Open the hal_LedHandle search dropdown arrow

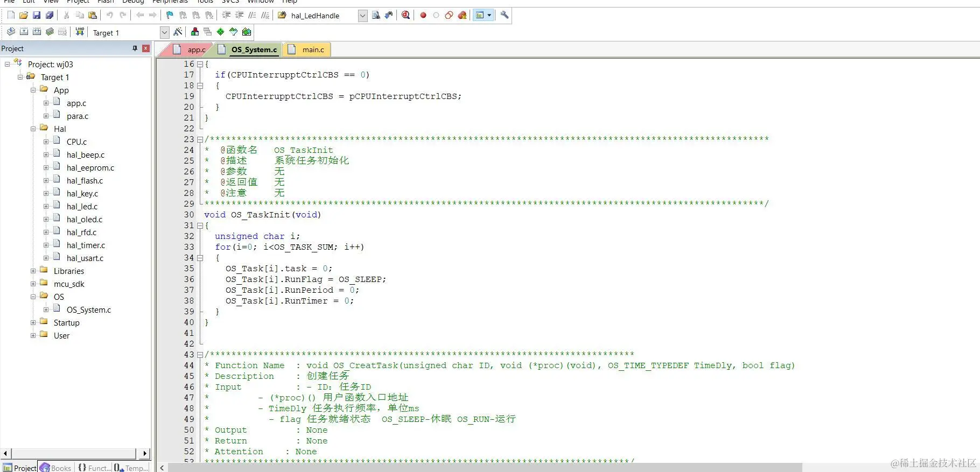pos(363,16)
